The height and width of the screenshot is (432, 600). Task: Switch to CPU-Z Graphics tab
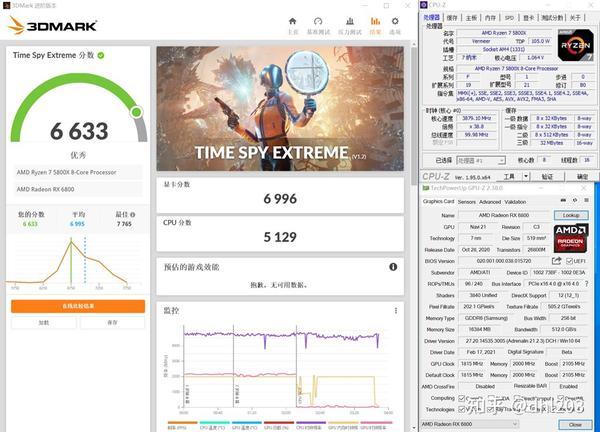[528, 18]
